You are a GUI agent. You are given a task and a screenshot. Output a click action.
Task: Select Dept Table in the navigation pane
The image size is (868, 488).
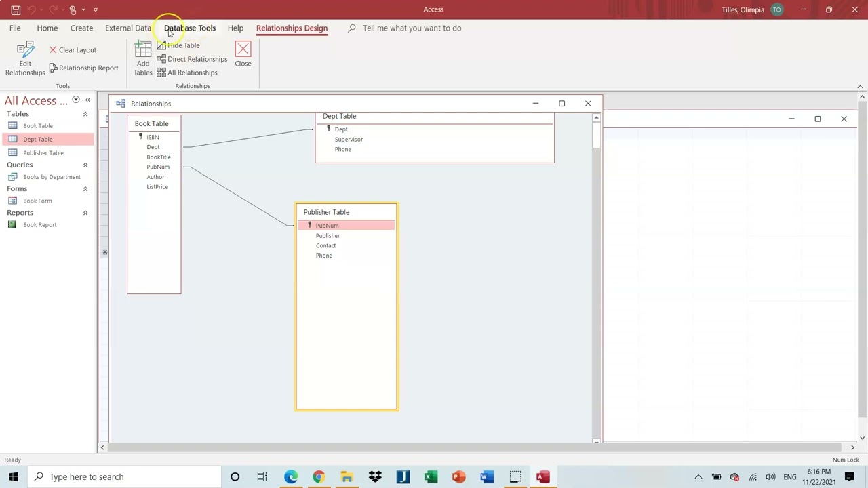(48, 139)
